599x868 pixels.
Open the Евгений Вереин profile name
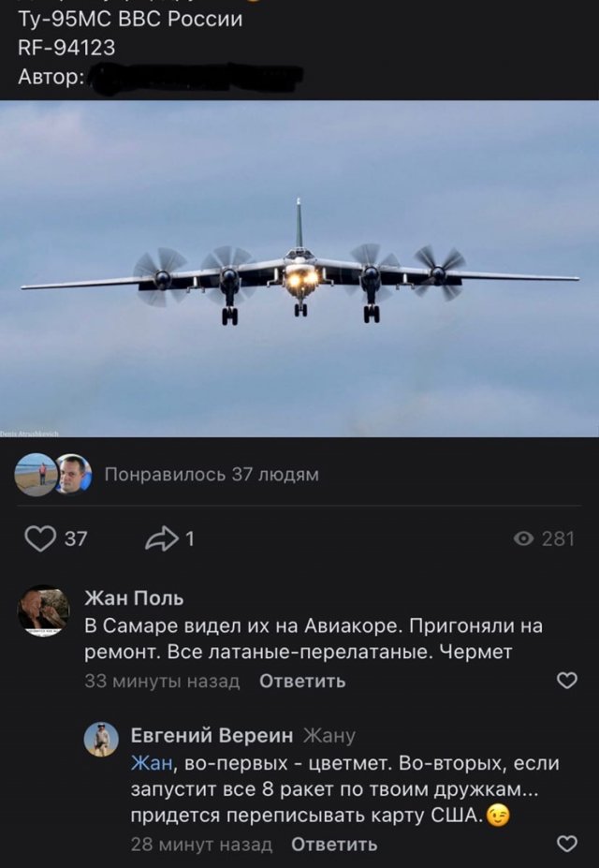212,735
